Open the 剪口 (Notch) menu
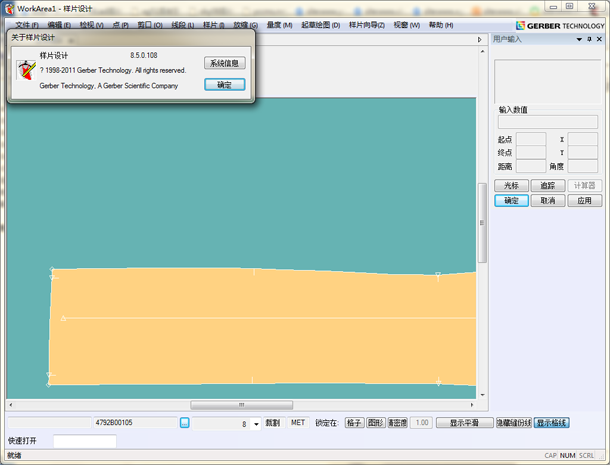This screenshot has width=610, height=465. pos(150,25)
